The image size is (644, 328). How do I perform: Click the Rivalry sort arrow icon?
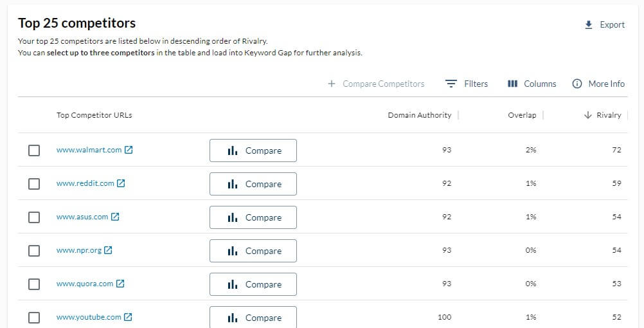point(587,115)
